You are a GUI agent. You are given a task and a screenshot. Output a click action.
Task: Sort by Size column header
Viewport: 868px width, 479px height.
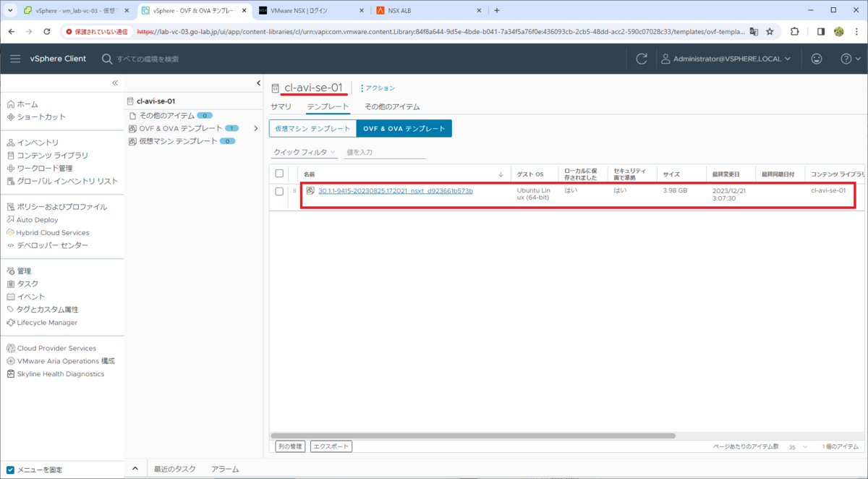point(671,174)
